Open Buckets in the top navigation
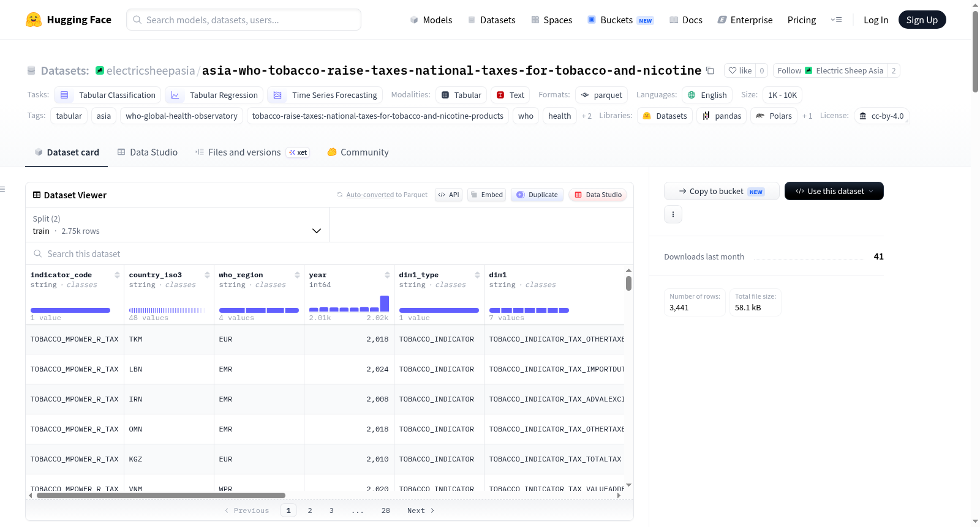Viewport: 980px width, 527px height. coord(620,20)
